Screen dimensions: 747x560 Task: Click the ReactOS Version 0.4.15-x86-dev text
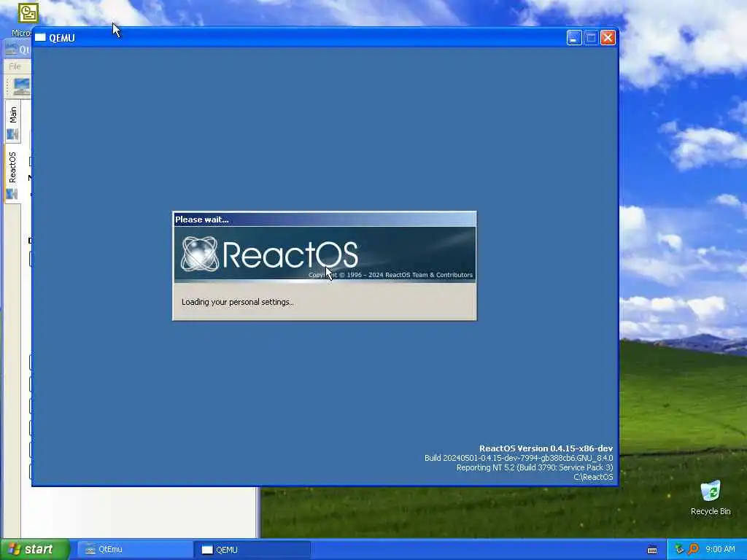(x=546, y=448)
